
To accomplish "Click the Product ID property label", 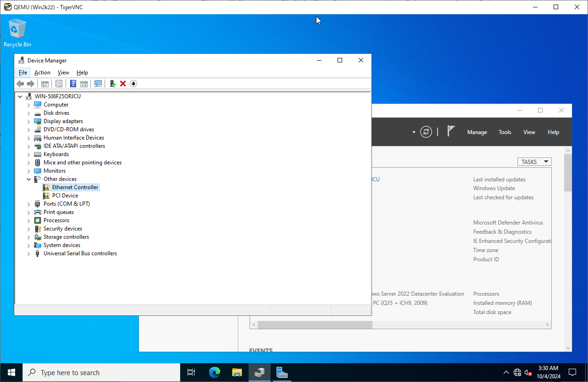I will click(486, 259).
